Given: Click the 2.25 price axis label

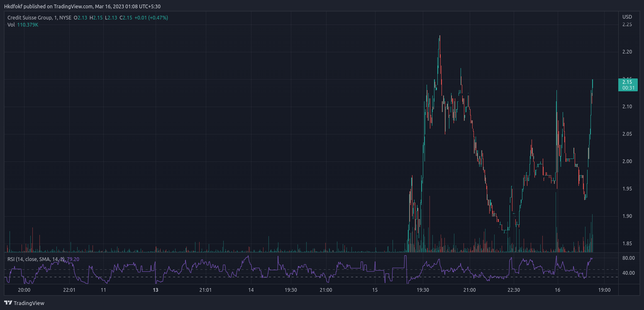Looking at the screenshot, I should [627, 24].
